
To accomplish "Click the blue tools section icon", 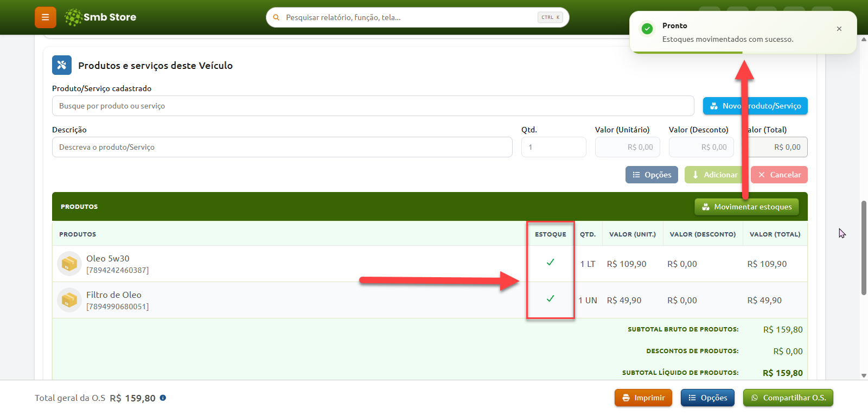I will click(x=62, y=65).
